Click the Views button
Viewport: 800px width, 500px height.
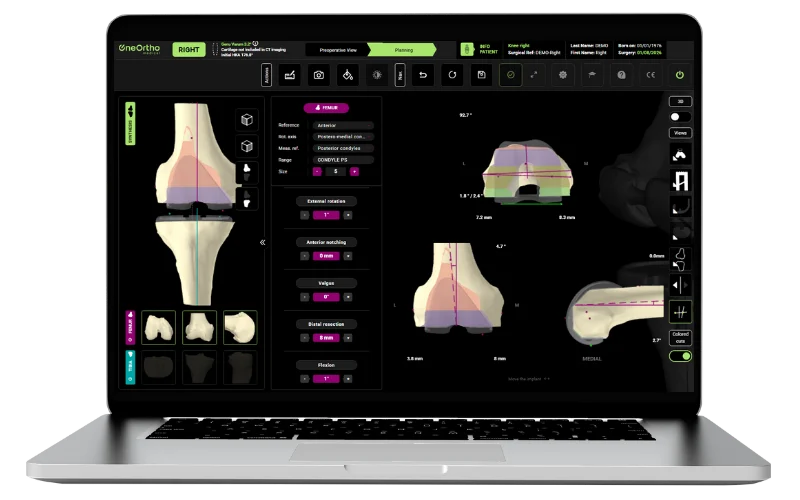pos(680,133)
